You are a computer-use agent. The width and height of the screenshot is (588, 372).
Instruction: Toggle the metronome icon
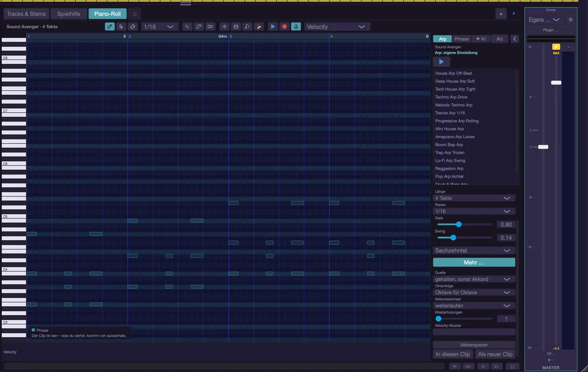[x=295, y=26]
